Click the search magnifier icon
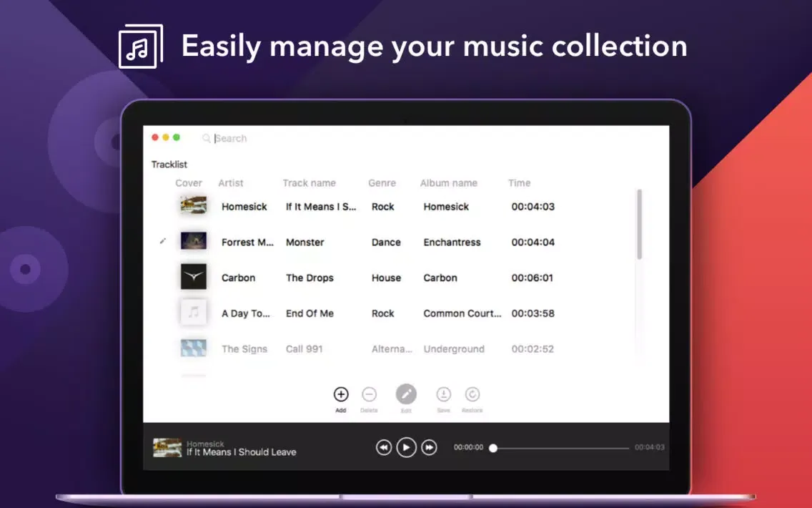 point(207,138)
